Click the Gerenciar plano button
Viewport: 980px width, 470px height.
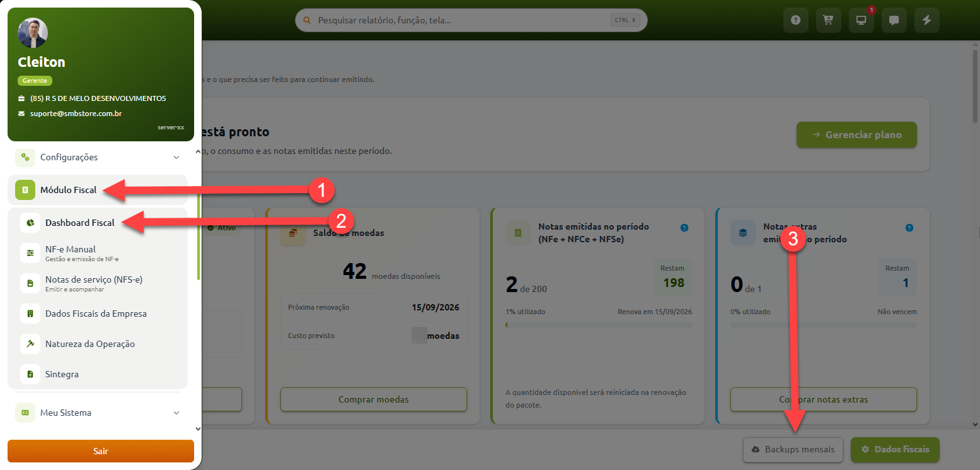point(856,135)
